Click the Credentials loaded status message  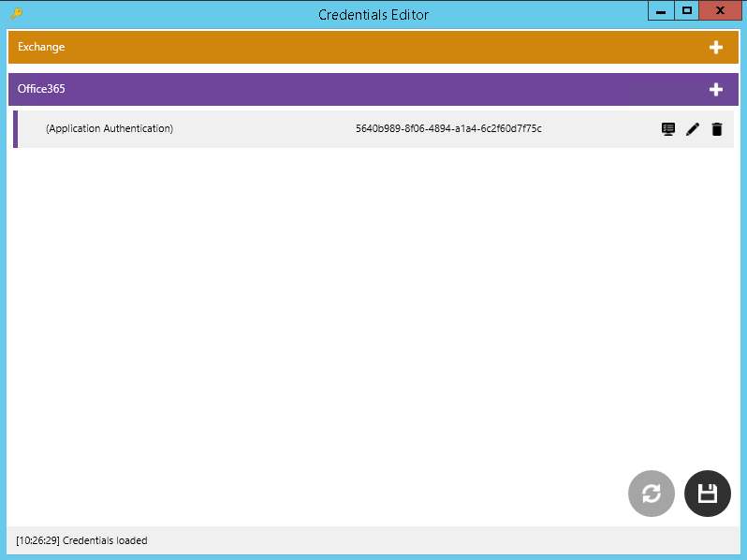coord(81,540)
